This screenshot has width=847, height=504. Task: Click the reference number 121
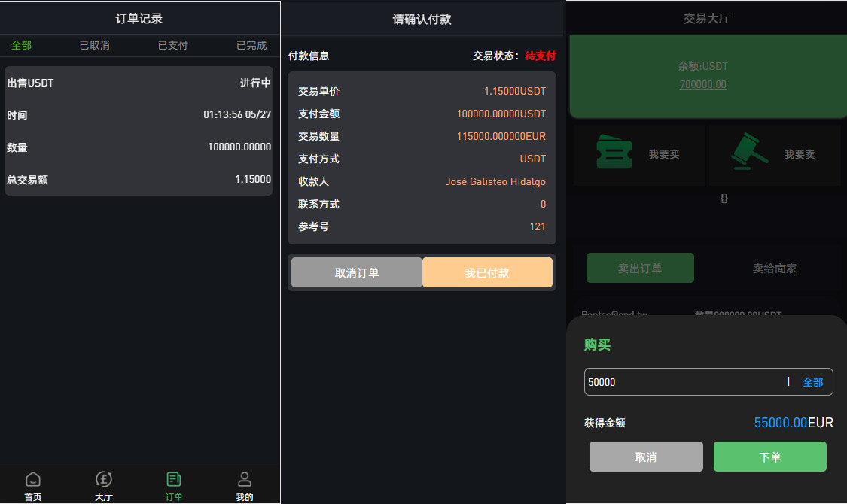[x=538, y=226]
